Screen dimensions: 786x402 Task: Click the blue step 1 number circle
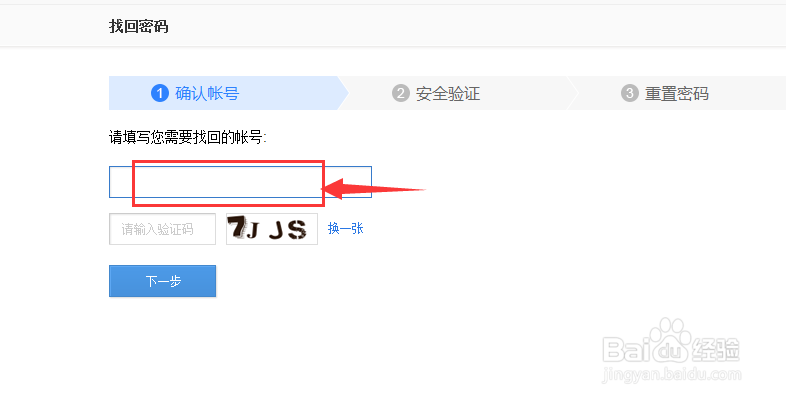tap(159, 93)
